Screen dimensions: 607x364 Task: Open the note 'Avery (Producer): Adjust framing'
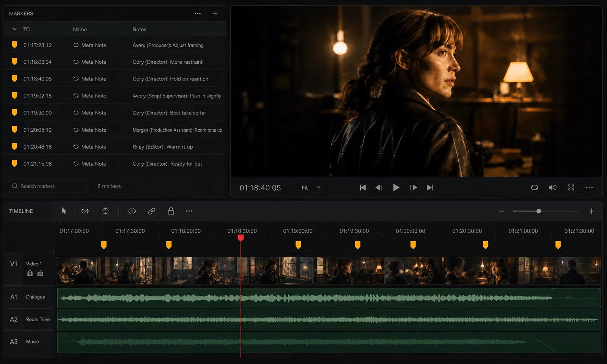pos(168,45)
